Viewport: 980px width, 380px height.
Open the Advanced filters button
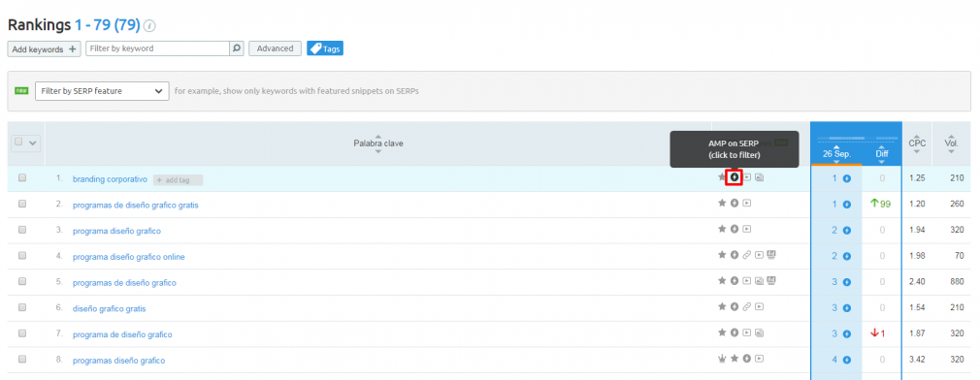click(x=275, y=48)
